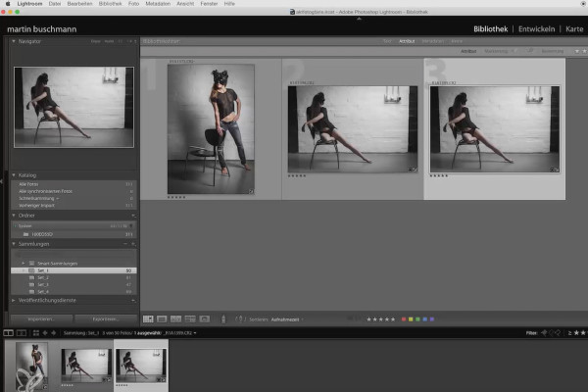Switch to the Entwickeln module
The width and height of the screenshot is (588, 392).
pyautogui.click(x=536, y=28)
